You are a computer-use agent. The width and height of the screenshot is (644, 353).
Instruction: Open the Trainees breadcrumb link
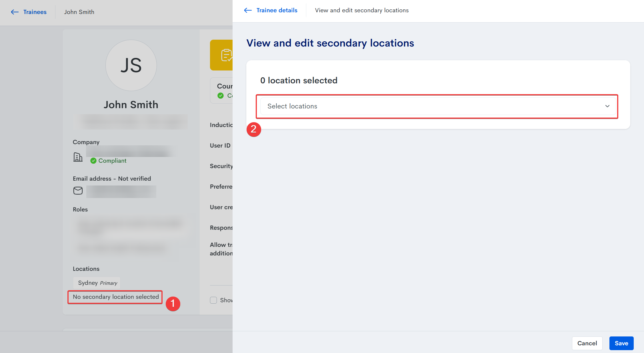pyautogui.click(x=35, y=12)
